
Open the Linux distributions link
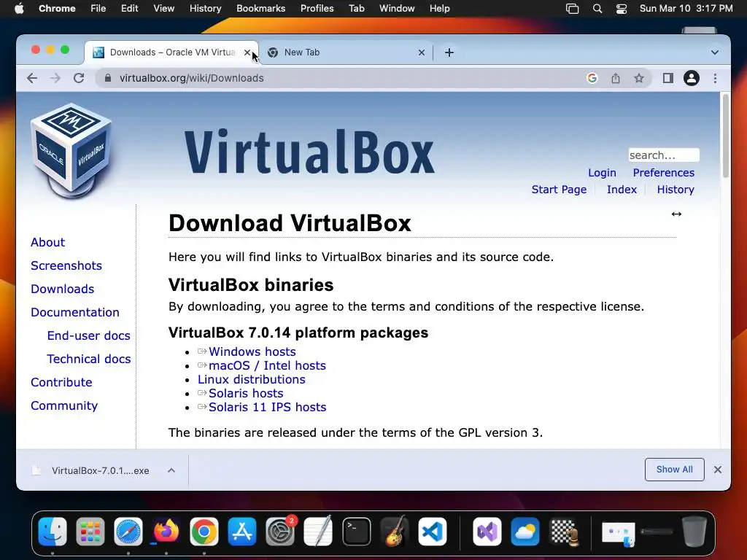(252, 379)
